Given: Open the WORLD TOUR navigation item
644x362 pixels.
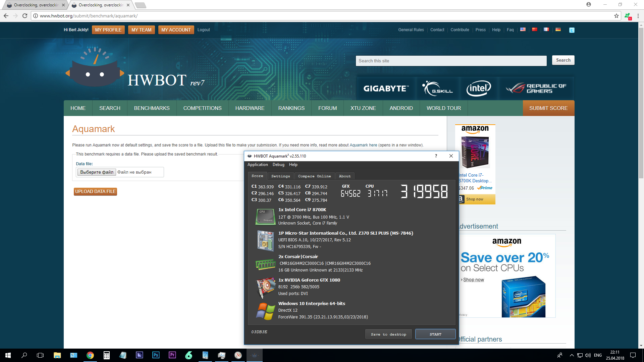Looking at the screenshot, I should point(443,108).
